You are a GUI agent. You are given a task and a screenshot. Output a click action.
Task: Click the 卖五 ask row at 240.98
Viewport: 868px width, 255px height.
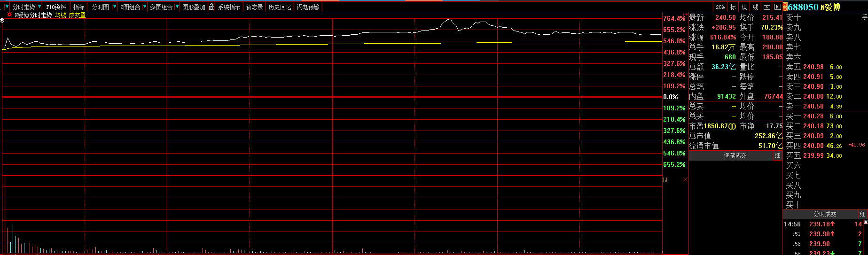coord(814,67)
